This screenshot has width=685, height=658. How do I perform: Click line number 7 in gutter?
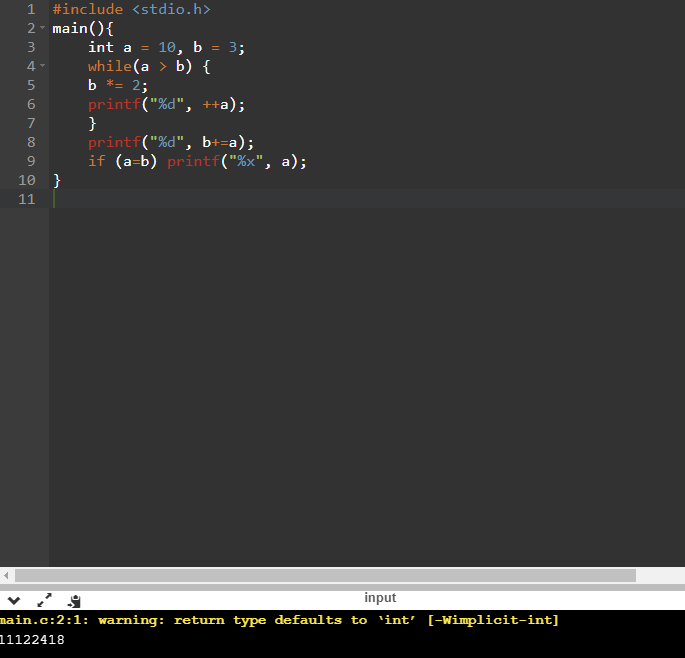tap(31, 123)
